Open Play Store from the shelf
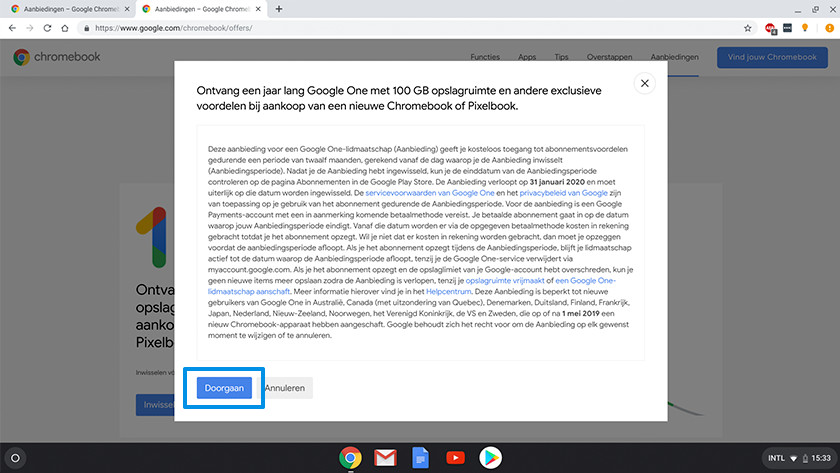The height and width of the screenshot is (473, 840). (x=490, y=458)
